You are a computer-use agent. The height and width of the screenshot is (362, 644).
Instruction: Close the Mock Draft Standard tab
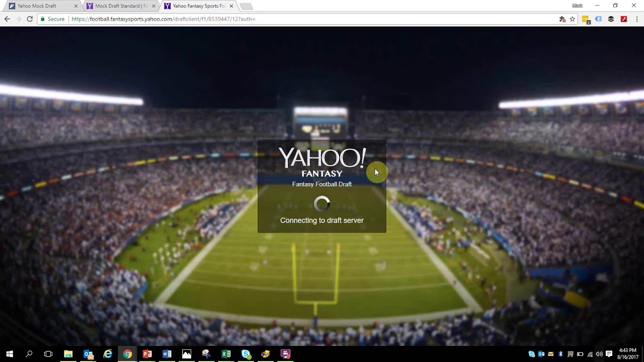point(153,6)
